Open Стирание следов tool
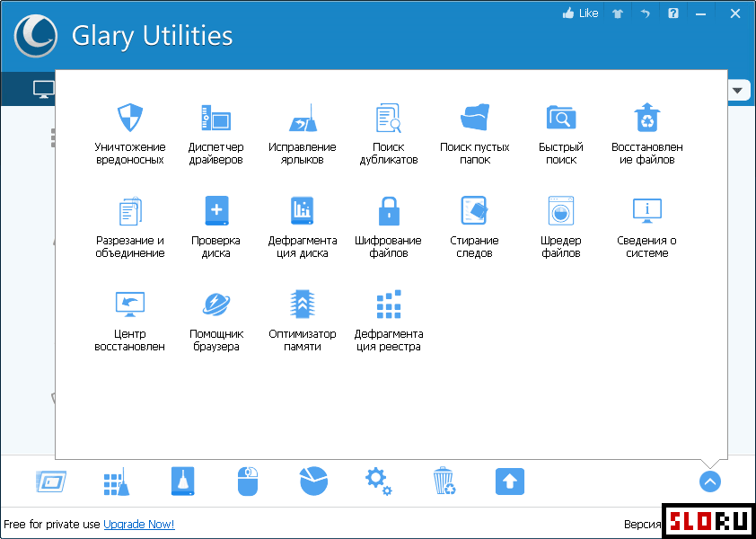Viewport: 756px width, 539px height. click(475, 226)
